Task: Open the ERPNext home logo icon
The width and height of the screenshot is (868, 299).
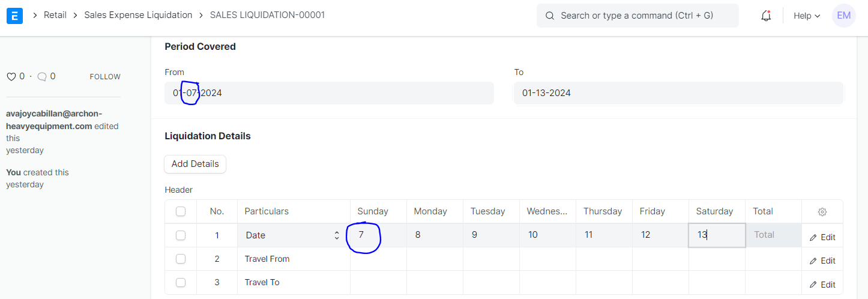Action: tap(14, 16)
